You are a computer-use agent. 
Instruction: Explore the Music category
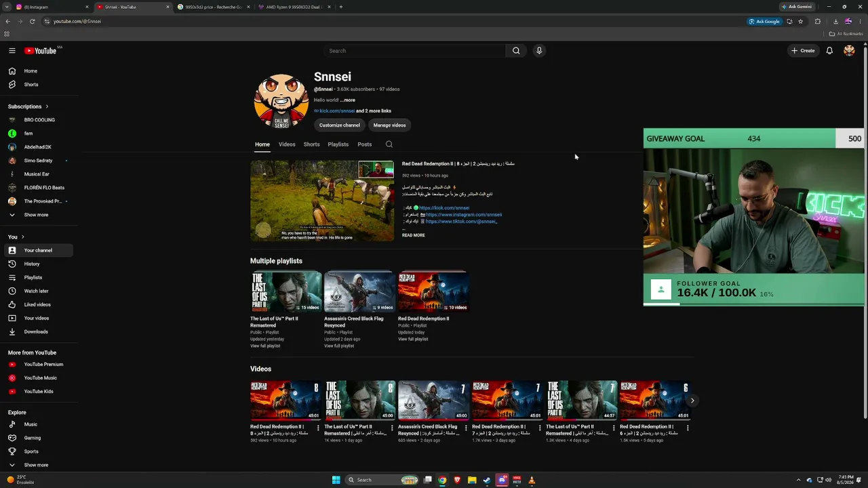point(37,424)
